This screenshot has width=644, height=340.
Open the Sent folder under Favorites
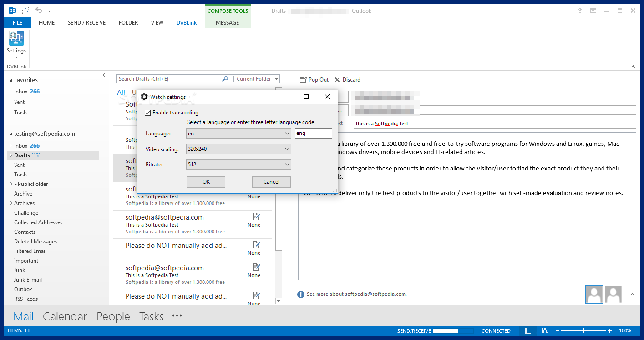pyautogui.click(x=19, y=102)
